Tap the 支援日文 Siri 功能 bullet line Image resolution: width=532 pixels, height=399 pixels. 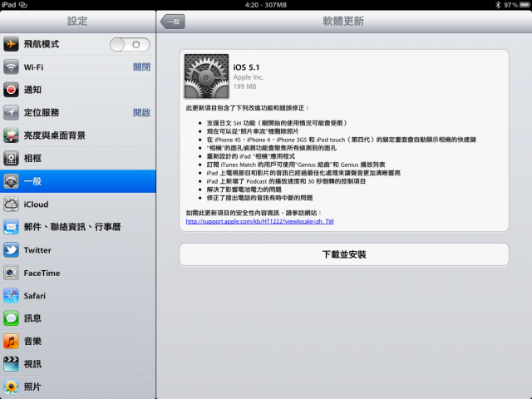[x=277, y=123]
